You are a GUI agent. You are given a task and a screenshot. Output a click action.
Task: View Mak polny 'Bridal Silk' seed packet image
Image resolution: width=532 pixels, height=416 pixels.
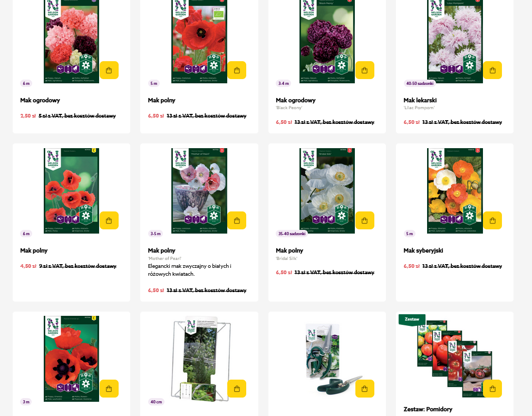point(327,191)
